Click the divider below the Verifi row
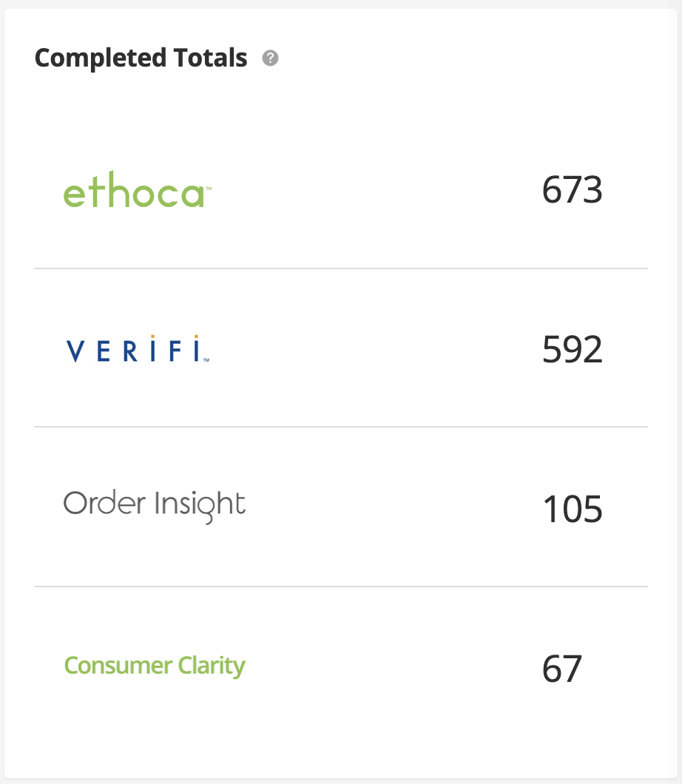The height and width of the screenshot is (784, 682). pyautogui.click(x=341, y=427)
